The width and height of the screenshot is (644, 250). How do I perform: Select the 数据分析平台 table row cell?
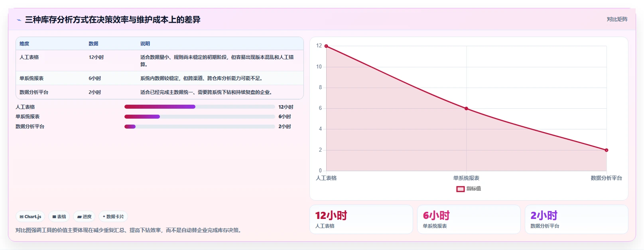coord(34,92)
